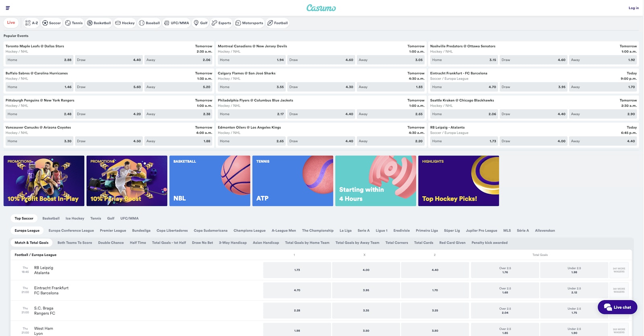Toggle the Live events filter
This screenshot has width=644, height=336.
[x=11, y=23]
